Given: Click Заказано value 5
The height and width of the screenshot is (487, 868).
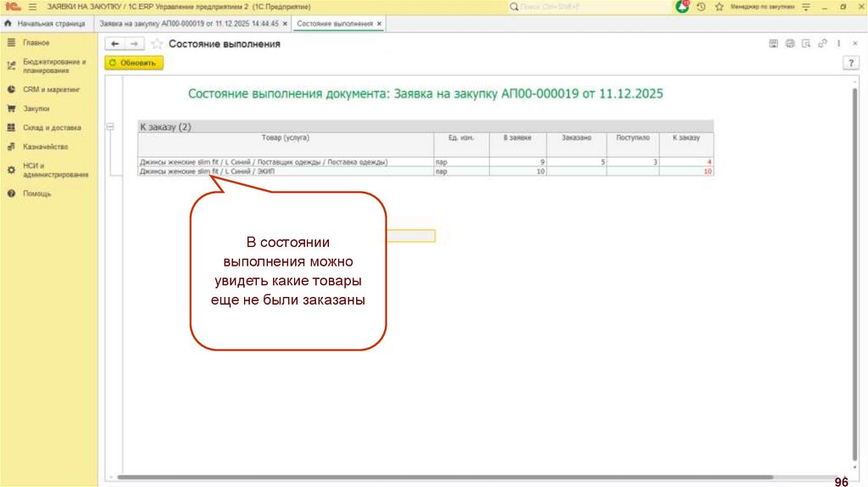Looking at the screenshot, I should (x=576, y=162).
